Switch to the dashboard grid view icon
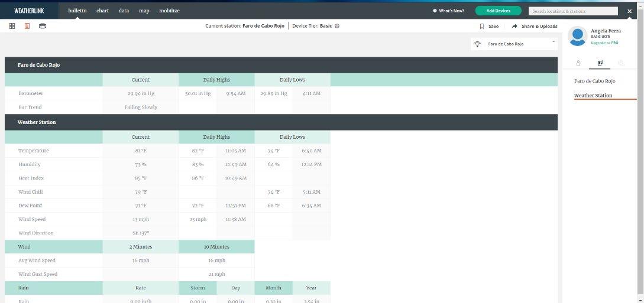This screenshot has width=644, height=303. tap(12, 26)
